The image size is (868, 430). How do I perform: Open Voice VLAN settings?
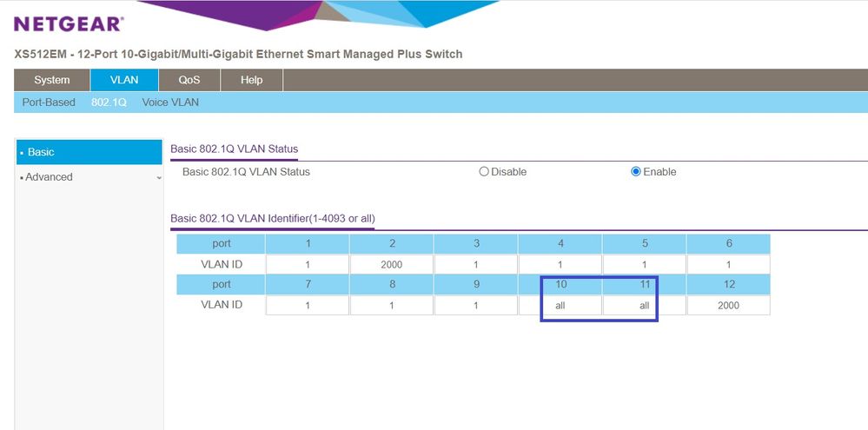coord(170,103)
